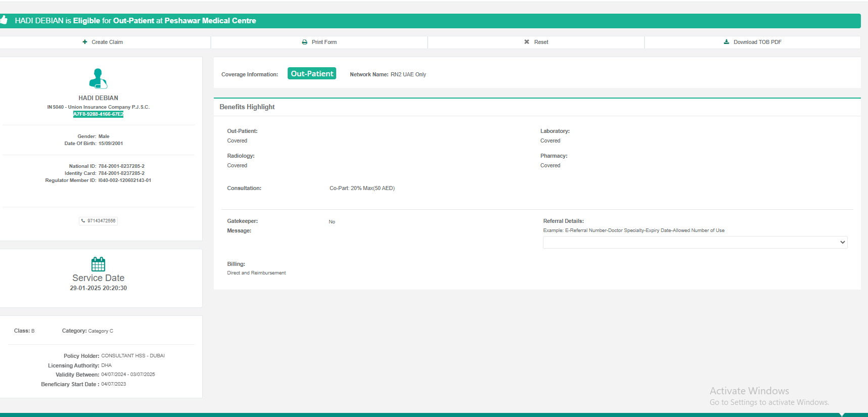Click the Network Name value RN2 UAE Only
The height and width of the screenshot is (417, 868).
(408, 74)
